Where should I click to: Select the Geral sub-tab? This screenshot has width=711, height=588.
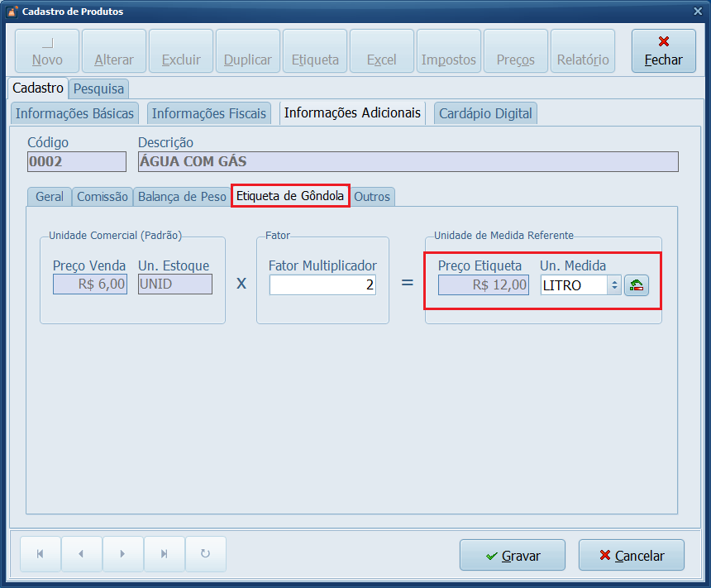pos(50,197)
